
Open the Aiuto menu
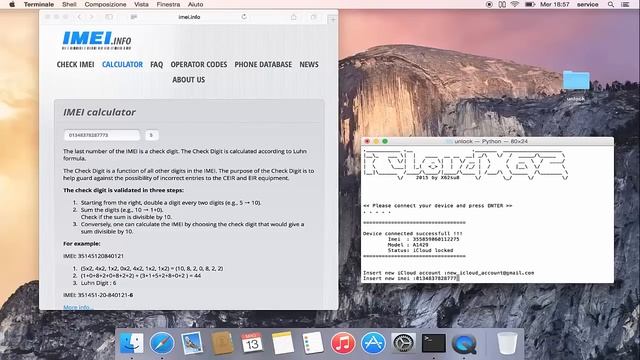tap(195, 4)
